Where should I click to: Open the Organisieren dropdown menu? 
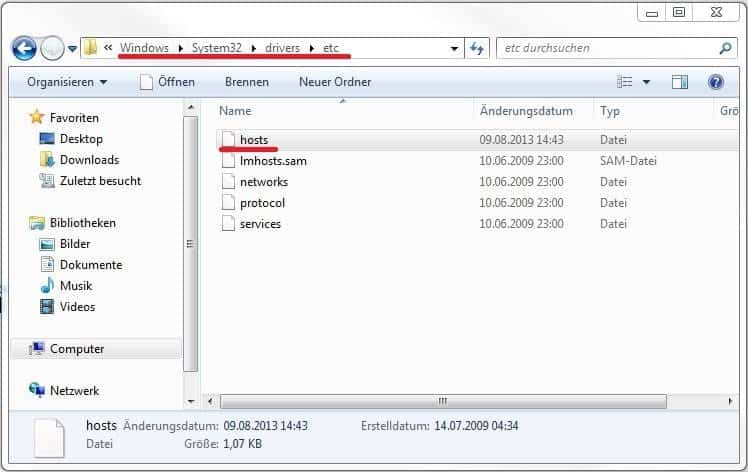[x=67, y=82]
